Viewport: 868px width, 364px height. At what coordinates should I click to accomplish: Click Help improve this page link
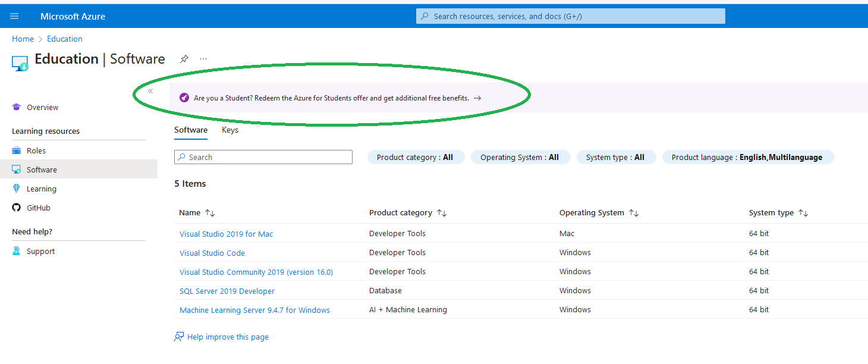pos(228,337)
